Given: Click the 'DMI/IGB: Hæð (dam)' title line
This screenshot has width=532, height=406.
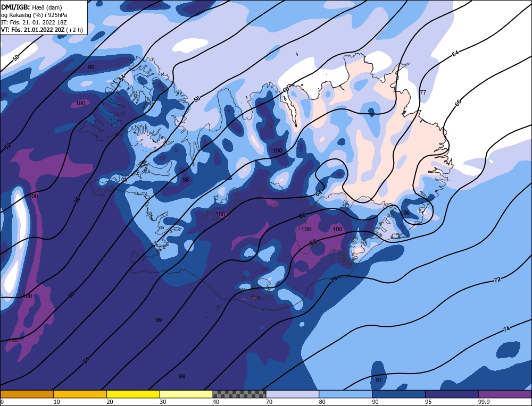Looking at the screenshot, I should point(31,7).
